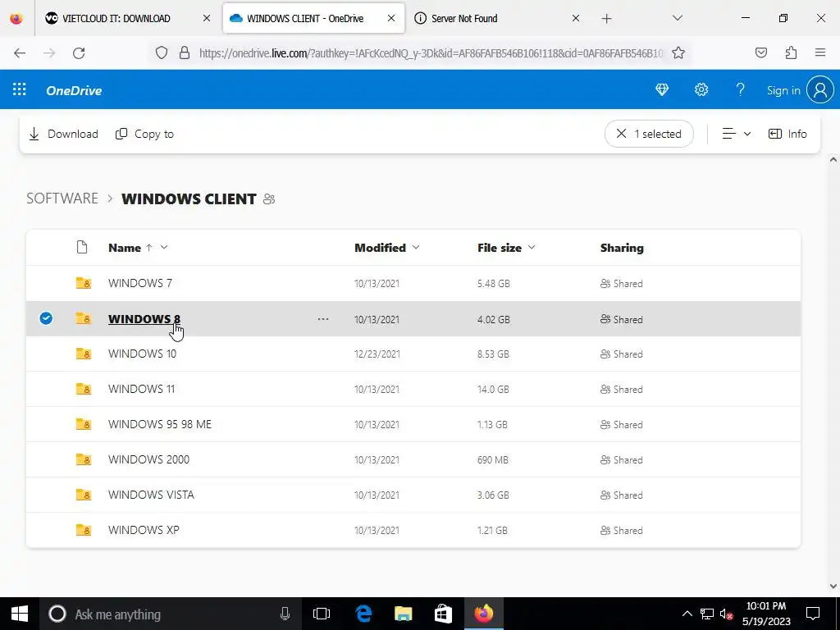Click the 12/23/2021 modified date
The height and width of the screenshot is (630, 840).
pyautogui.click(x=377, y=354)
